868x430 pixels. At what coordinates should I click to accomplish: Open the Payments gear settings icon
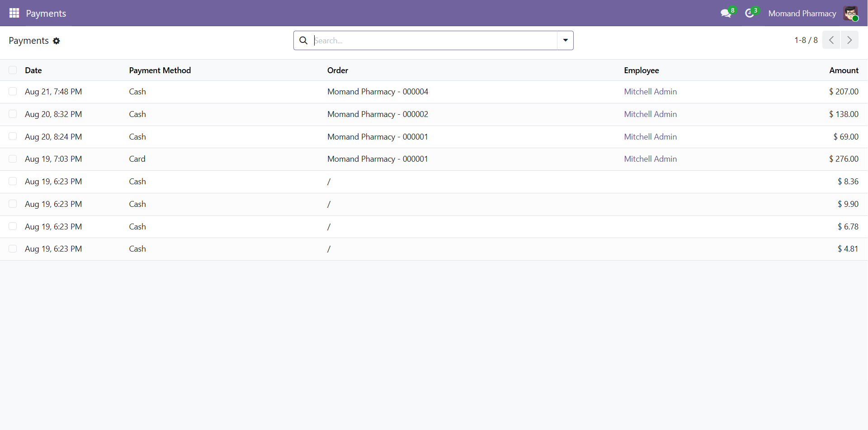coord(56,41)
